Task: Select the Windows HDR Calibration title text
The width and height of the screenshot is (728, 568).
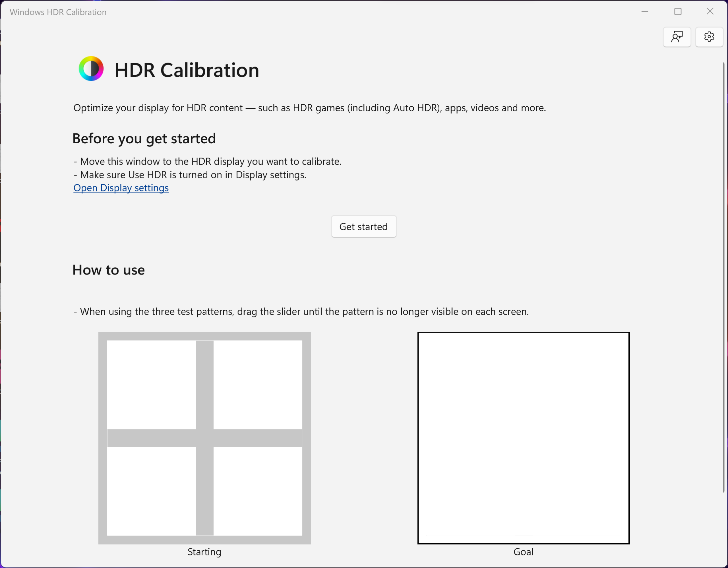Action: (x=58, y=12)
